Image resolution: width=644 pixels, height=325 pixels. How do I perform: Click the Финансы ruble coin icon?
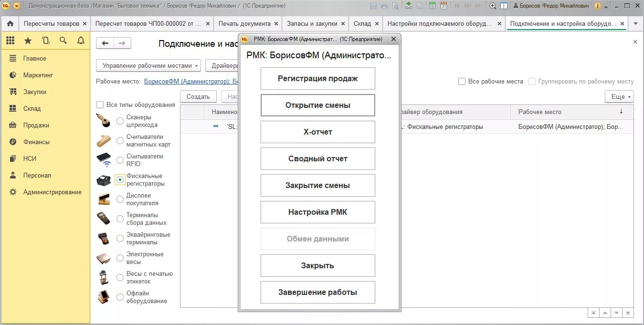[13, 142]
